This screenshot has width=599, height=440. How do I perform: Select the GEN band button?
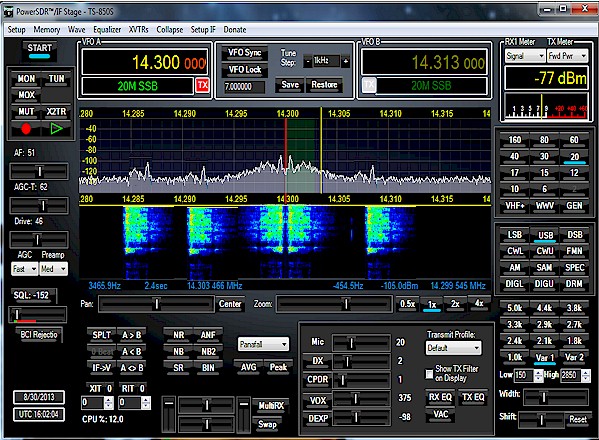[x=574, y=206]
